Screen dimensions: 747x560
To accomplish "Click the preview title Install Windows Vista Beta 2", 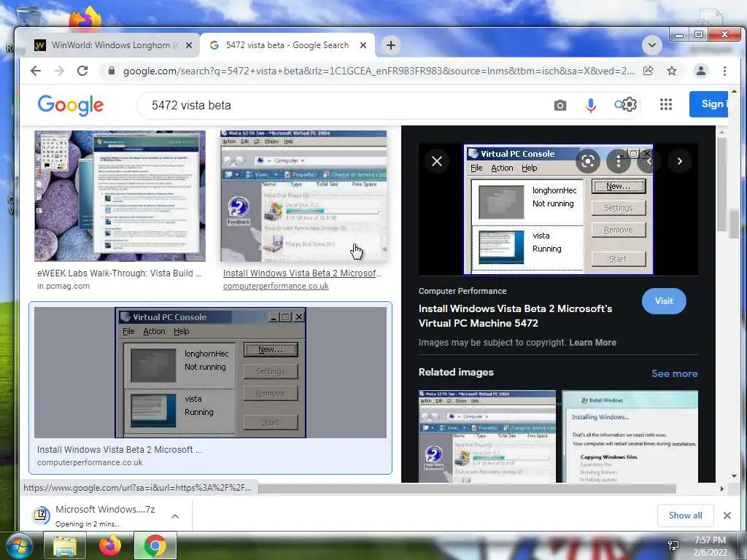I will [516, 316].
